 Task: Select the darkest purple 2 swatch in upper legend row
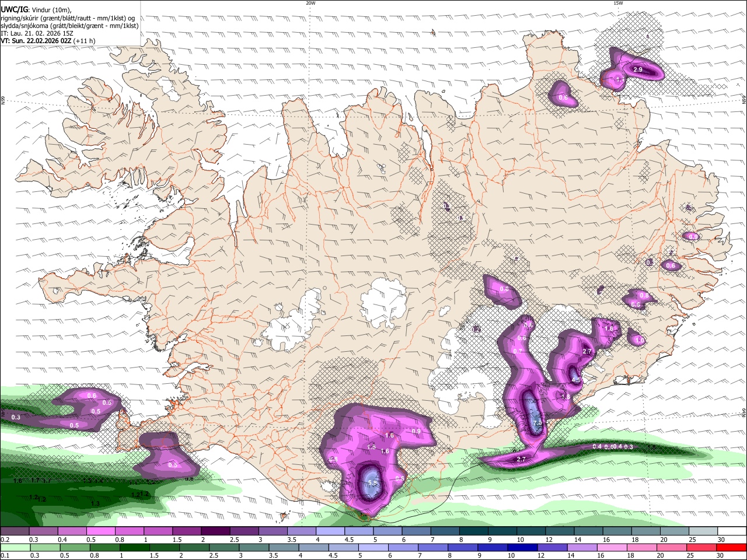pos(215,531)
